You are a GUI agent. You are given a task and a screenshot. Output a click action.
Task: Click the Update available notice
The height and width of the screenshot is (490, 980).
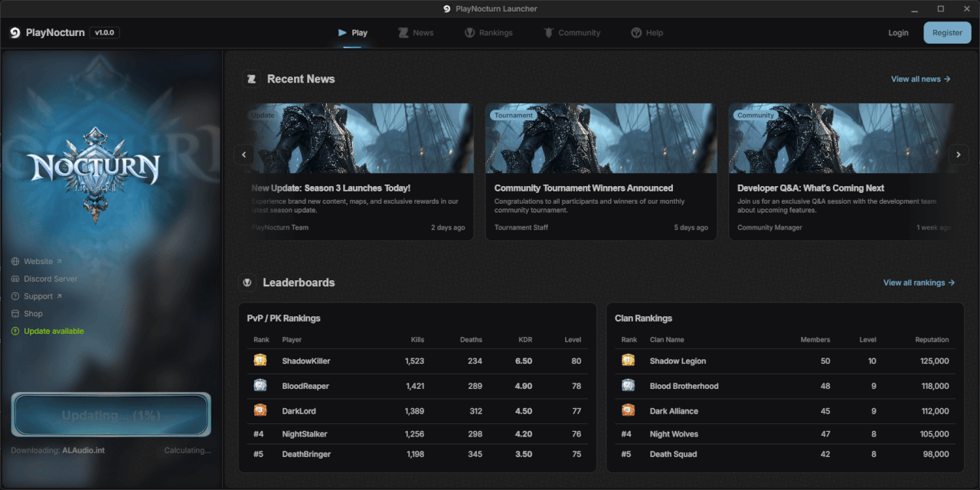point(47,332)
